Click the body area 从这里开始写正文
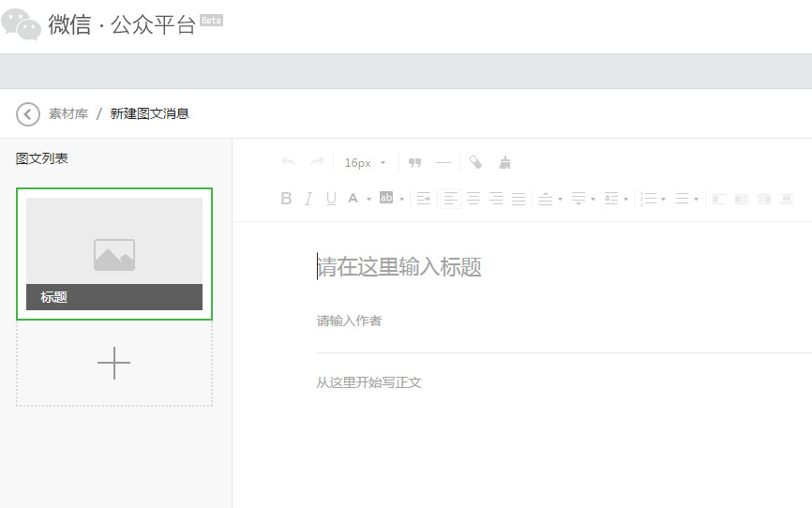 368,382
